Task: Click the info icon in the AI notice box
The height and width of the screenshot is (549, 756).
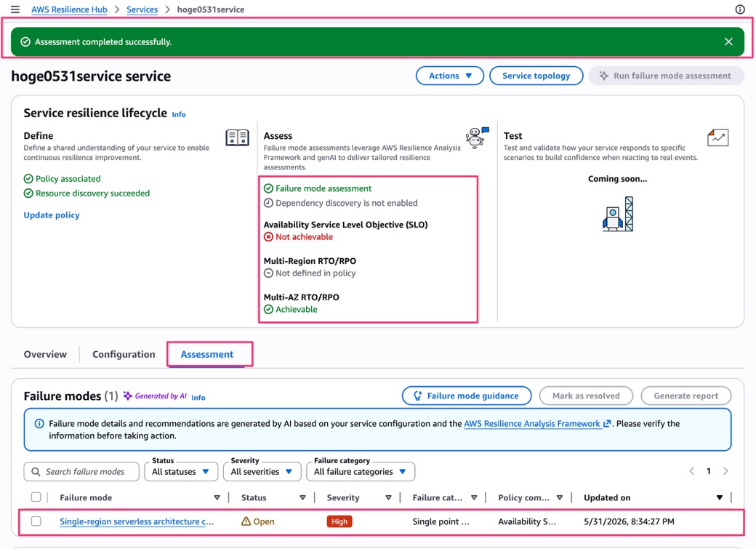Action: pyautogui.click(x=39, y=424)
